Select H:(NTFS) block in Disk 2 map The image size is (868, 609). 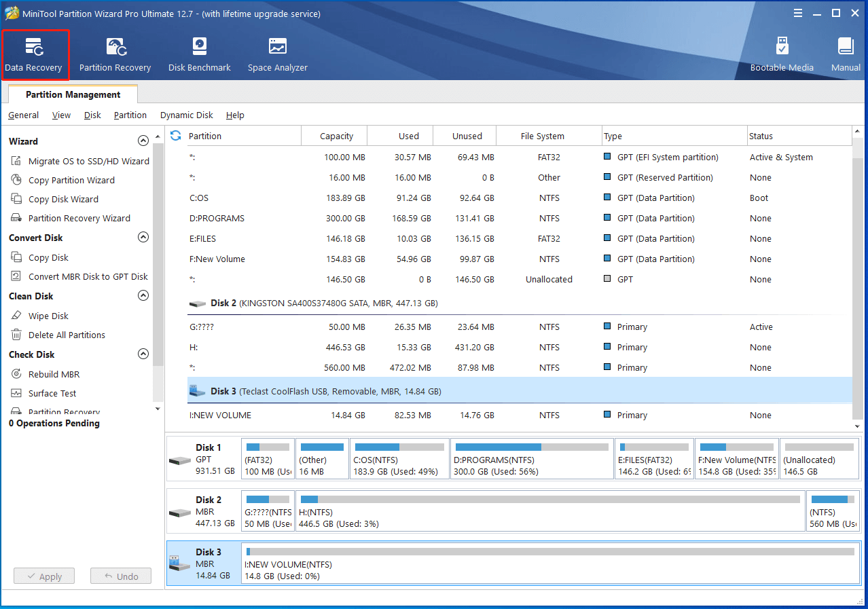550,511
